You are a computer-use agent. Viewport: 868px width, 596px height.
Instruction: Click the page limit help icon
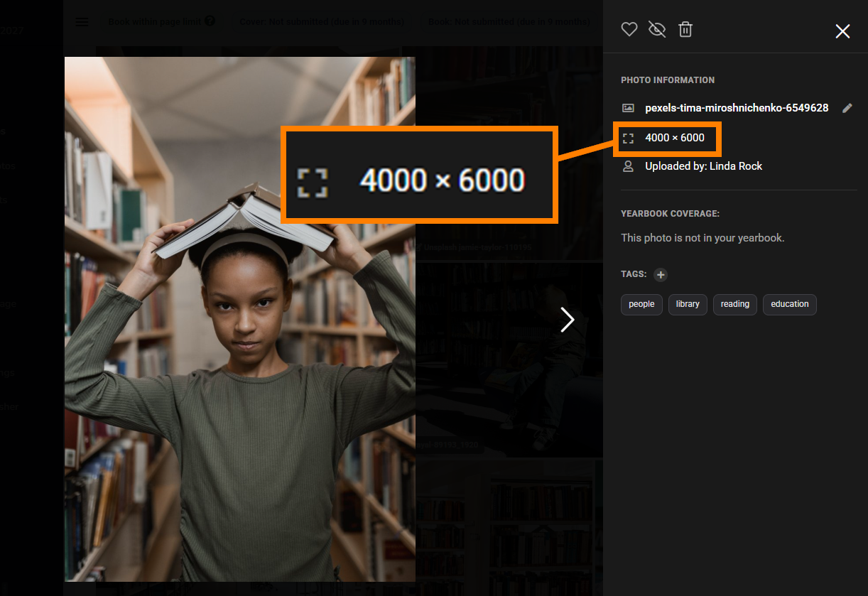tap(210, 21)
